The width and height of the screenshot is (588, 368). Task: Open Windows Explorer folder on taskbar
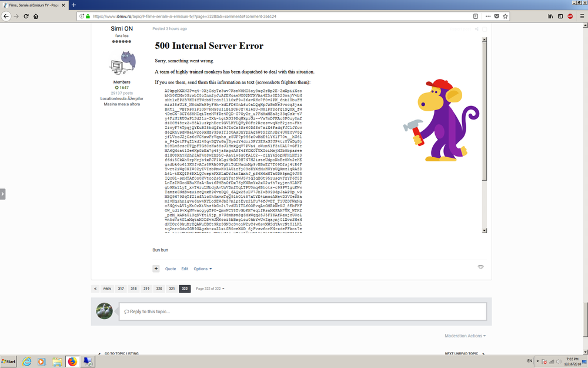click(57, 362)
